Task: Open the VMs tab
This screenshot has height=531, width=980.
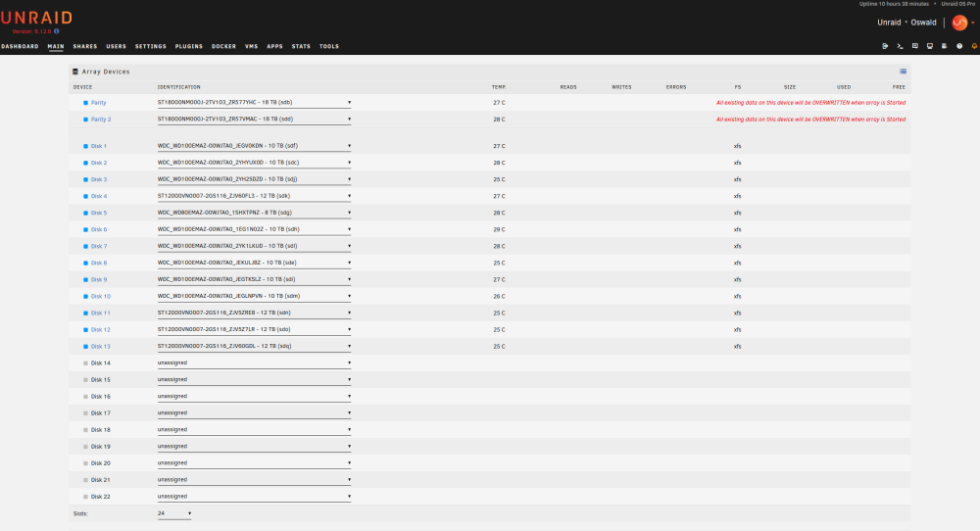Action: [x=251, y=46]
